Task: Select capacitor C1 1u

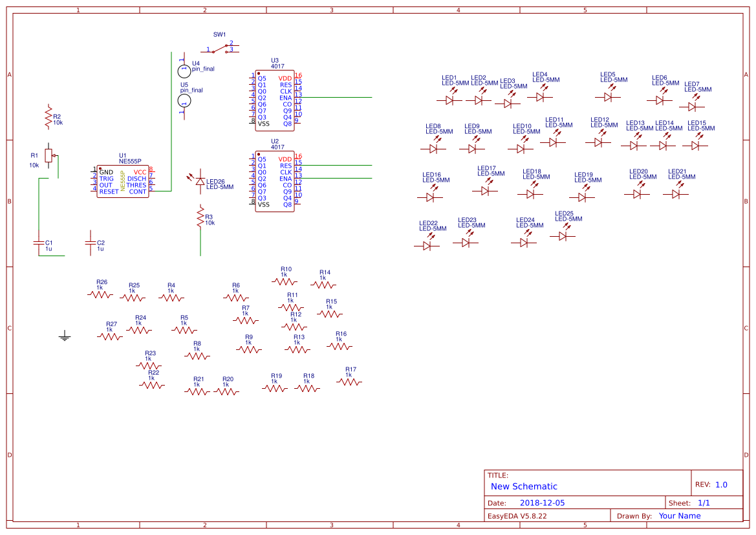Action: click(x=39, y=243)
